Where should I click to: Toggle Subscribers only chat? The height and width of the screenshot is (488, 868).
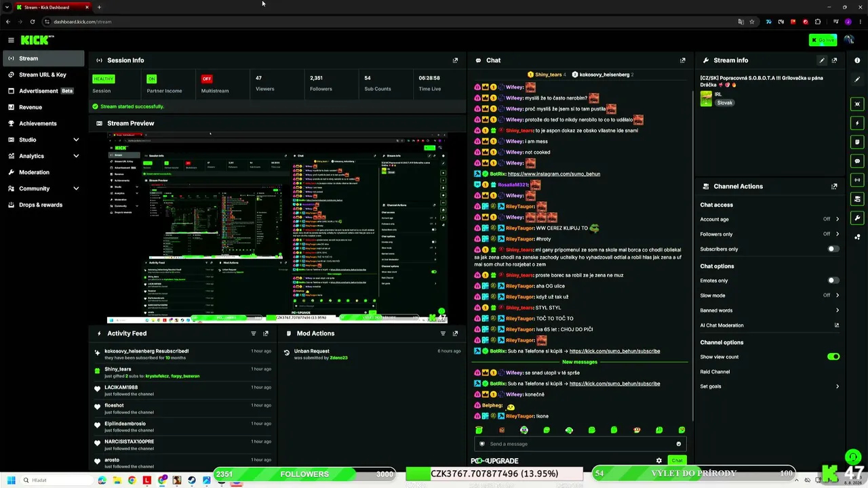pos(833,249)
